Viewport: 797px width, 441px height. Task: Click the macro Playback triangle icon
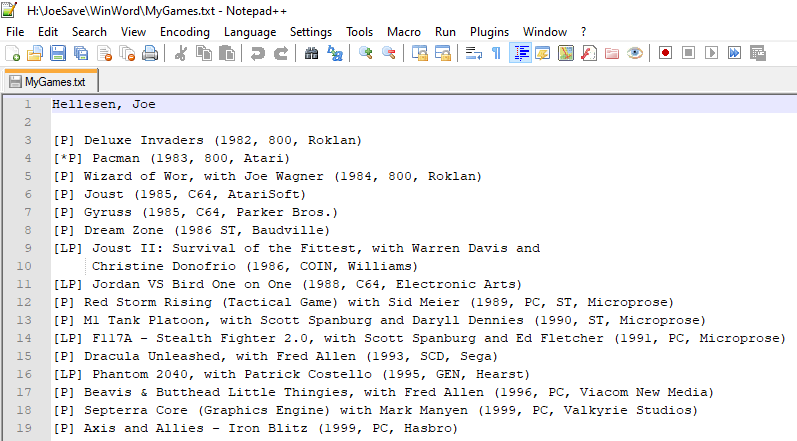712,53
